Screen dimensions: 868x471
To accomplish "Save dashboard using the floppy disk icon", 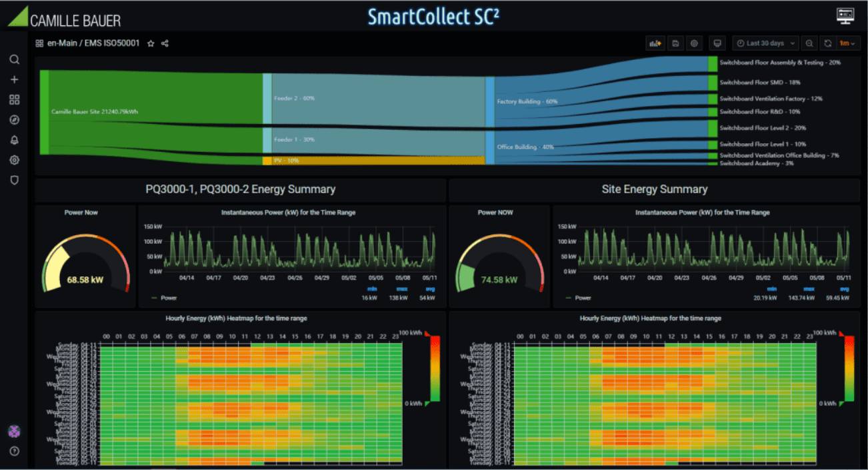I will tap(675, 43).
